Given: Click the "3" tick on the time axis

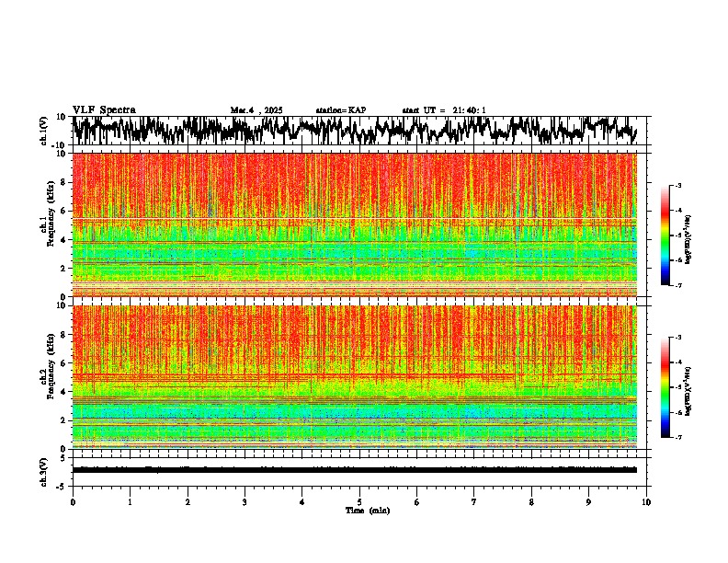Looking at the screenshot, I should [245, 502].
